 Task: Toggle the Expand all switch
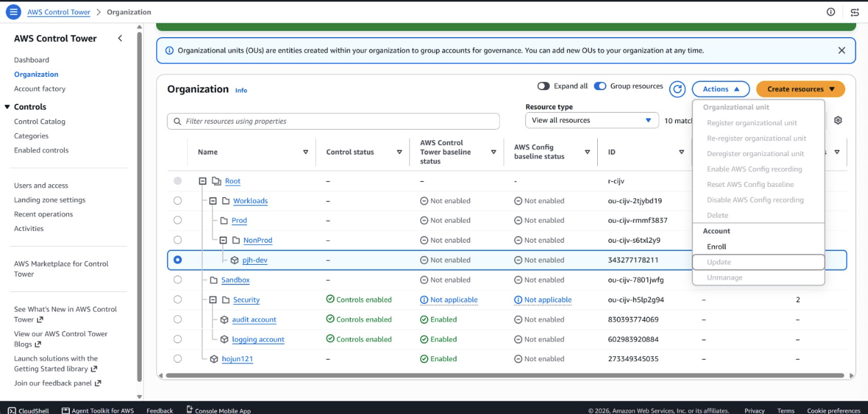pos(543,86)
